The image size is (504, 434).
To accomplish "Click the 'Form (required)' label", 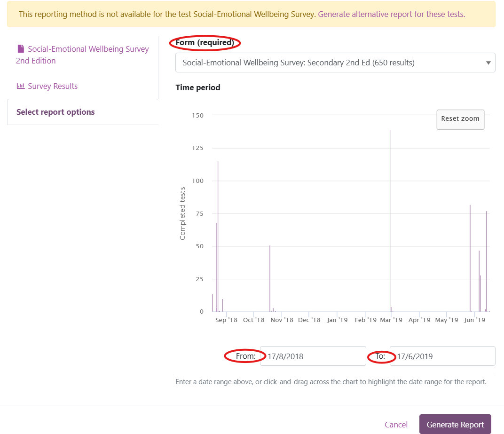I will (205, 43).
